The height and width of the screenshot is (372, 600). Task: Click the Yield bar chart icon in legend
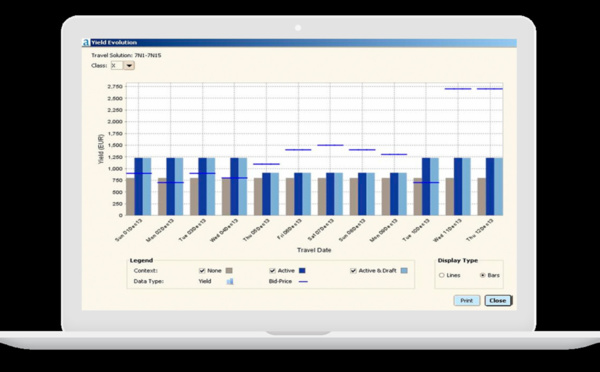coord(230,281)
